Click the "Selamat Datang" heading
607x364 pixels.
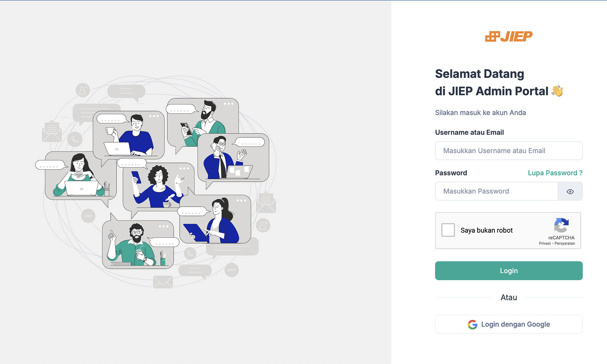[479, 74]
